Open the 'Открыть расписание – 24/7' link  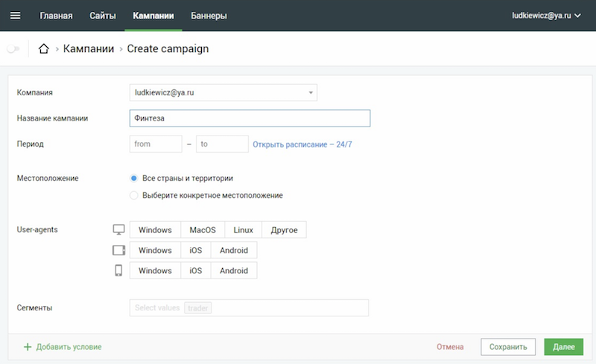tap(302, 144)
